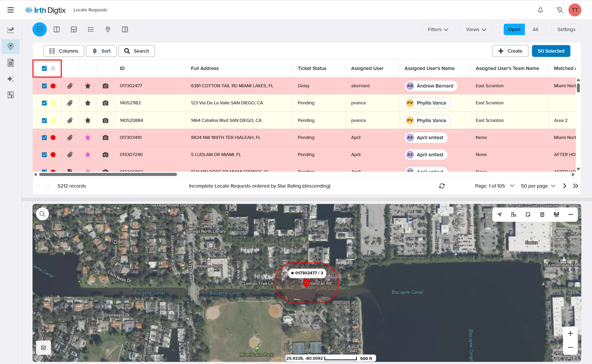592x364 pixels.
Task: Click the red status dot for ticket 017302477
Action: [x=53, y=86]
